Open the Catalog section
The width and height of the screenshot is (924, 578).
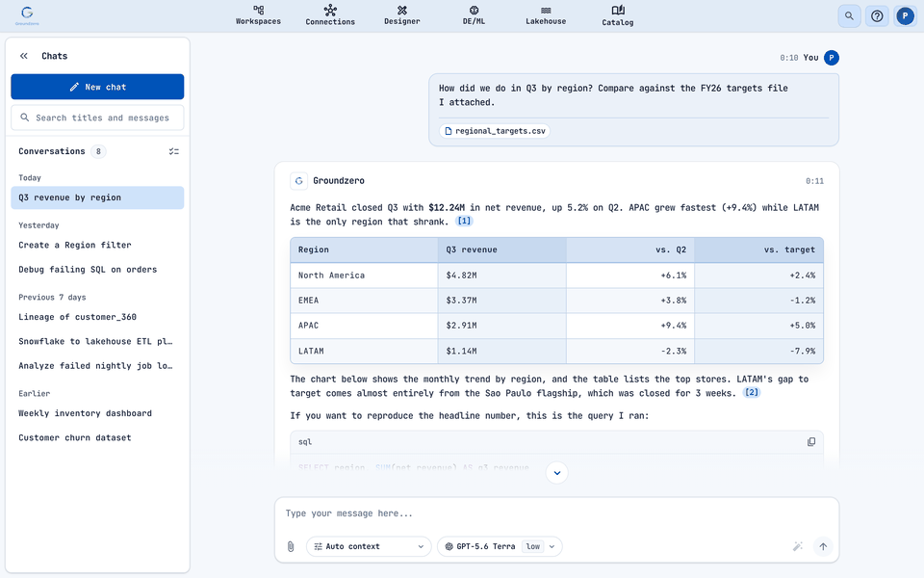tap(618, 15)
